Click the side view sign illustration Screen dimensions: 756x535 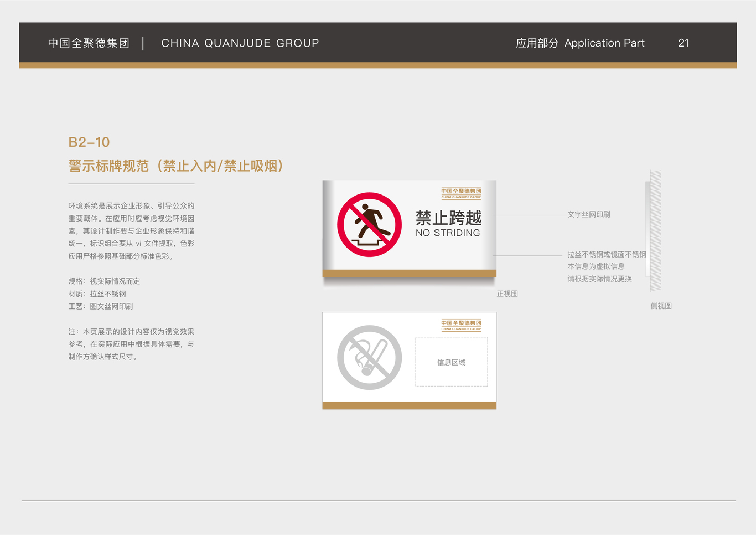pos(654,231)
